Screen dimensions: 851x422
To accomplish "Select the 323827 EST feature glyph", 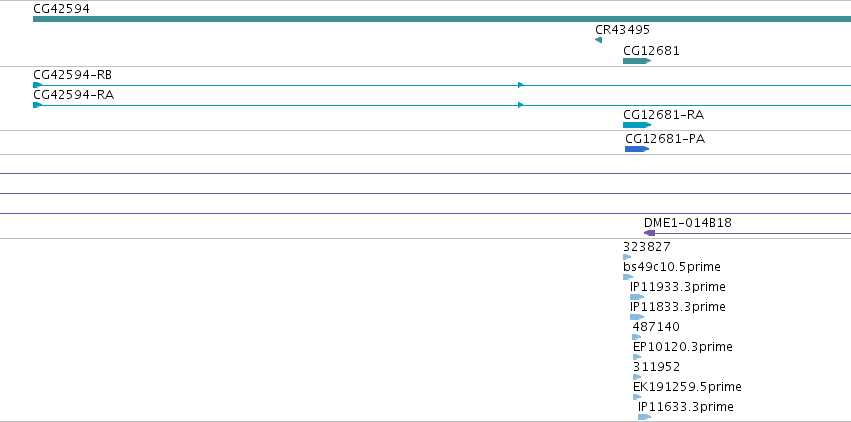I will (627, 257).
